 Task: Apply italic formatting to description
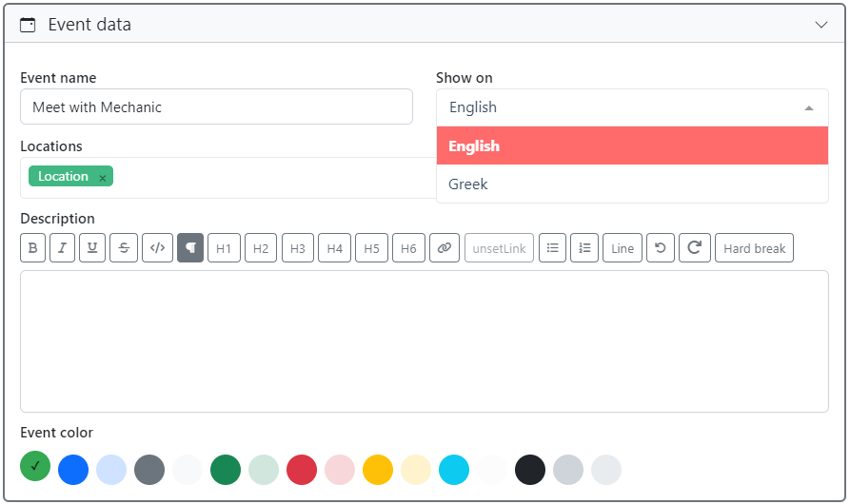pyautogui.click(x=63, y=248)
